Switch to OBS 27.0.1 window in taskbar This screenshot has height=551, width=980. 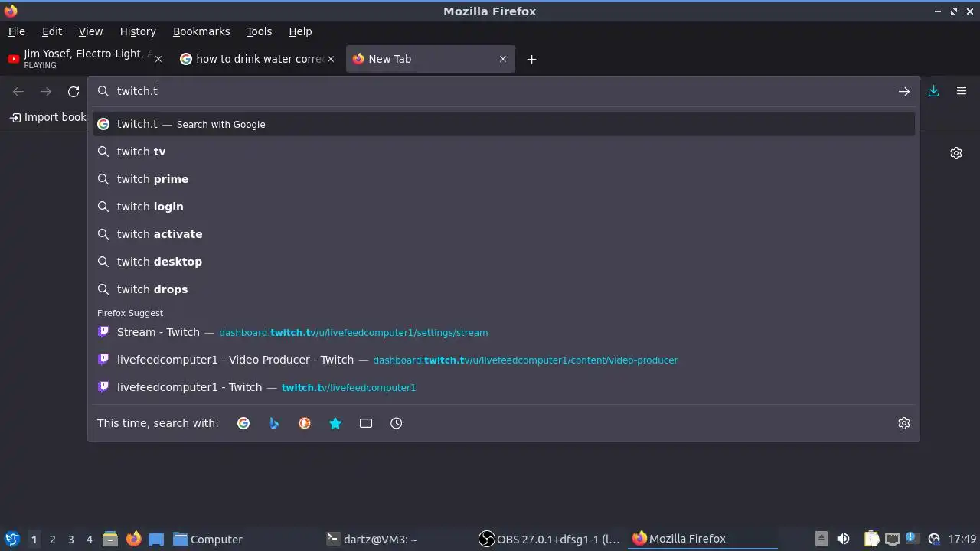[550, 539]
